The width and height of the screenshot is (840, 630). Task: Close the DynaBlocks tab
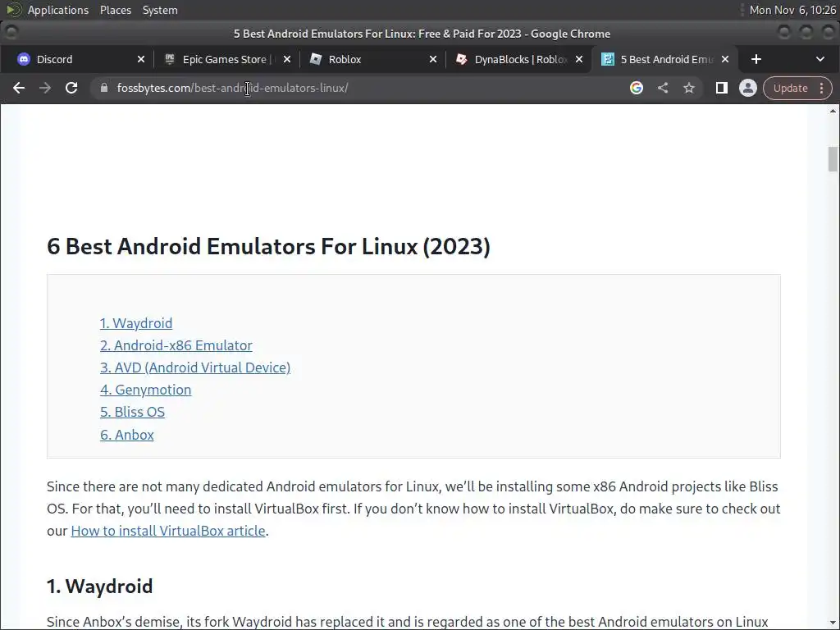pyautogui.click(x=579, y=59)
